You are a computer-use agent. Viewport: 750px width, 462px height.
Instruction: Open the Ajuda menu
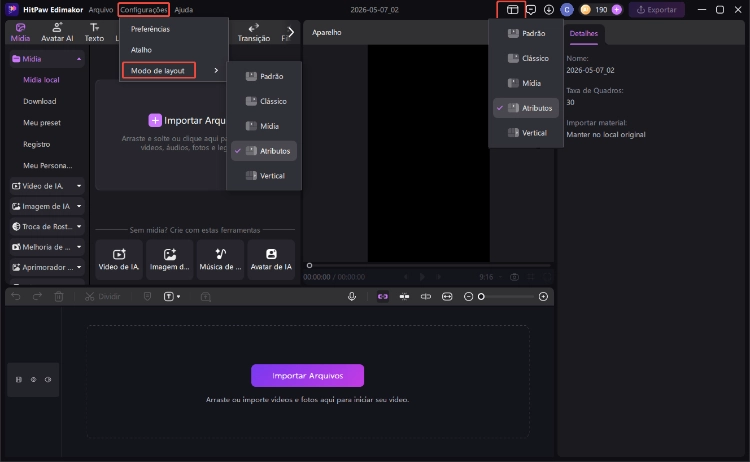point(184,10)
